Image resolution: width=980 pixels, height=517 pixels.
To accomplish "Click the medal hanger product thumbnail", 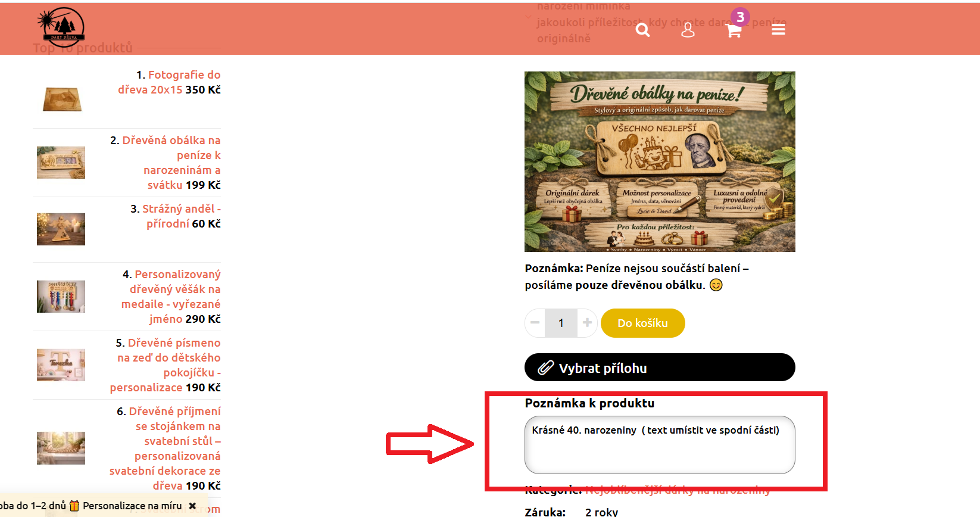I will click(61, 297).
